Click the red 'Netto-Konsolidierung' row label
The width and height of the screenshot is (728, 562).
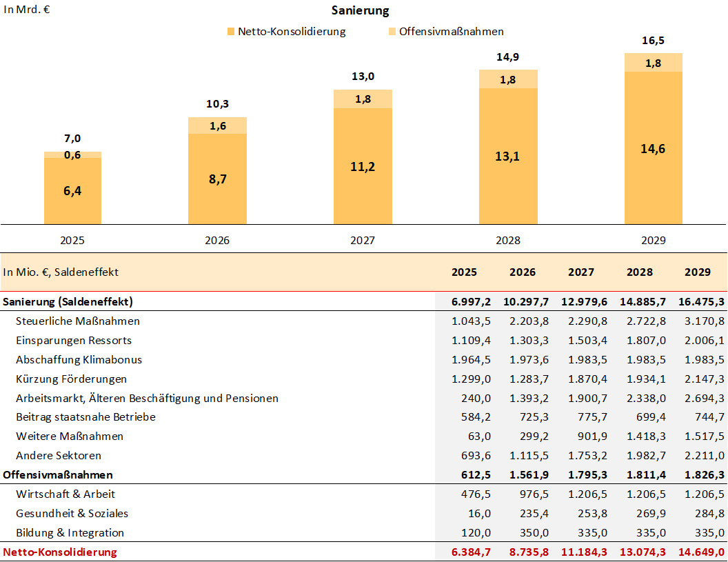tap(60, 552)
